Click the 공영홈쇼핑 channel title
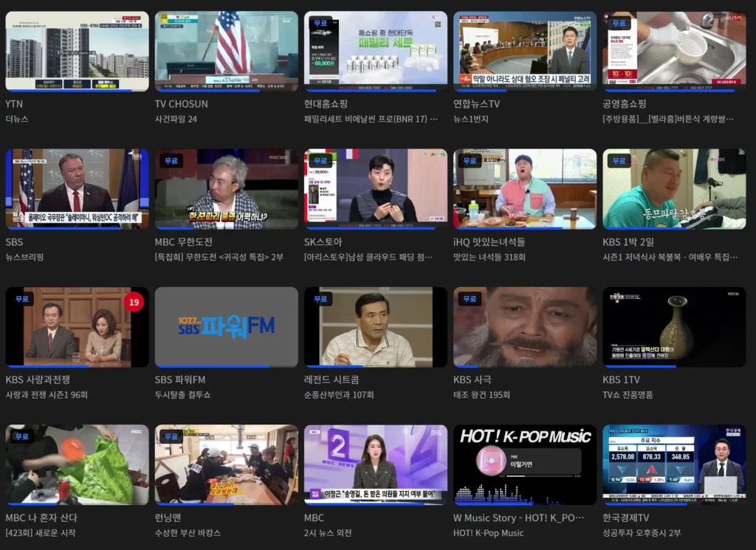756x550 pixels. 625,104
